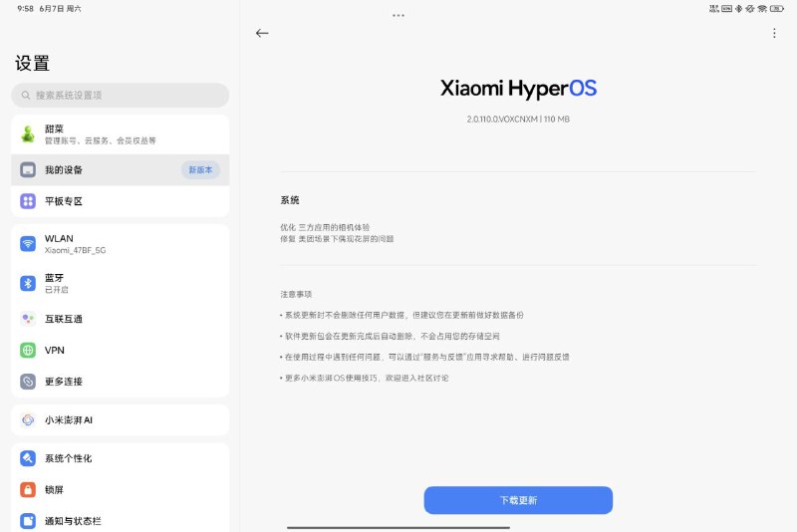Viewport: 797px width, 532px height.
Task: Go back using the arrow icon
Action: click(x=262, y=33)
